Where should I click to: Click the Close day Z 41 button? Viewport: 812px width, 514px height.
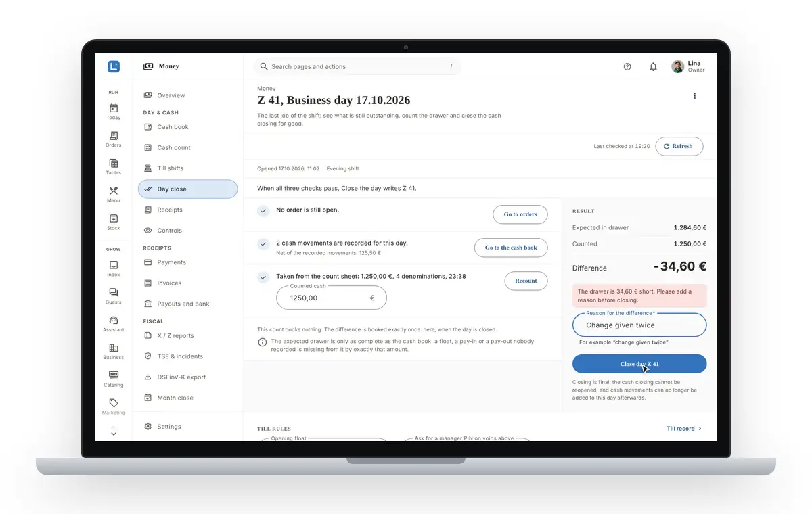[x=639, y=364]
